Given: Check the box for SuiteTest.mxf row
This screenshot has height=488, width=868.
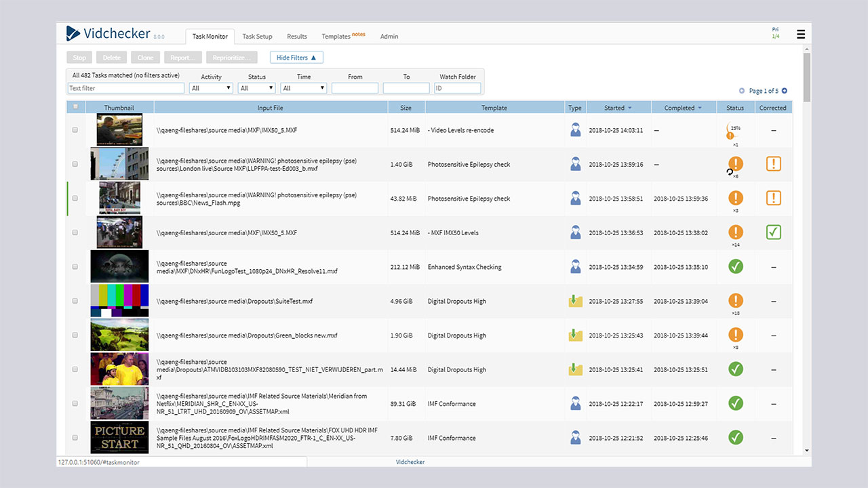Looking at the screenshot, I should [x=75, y=301].
